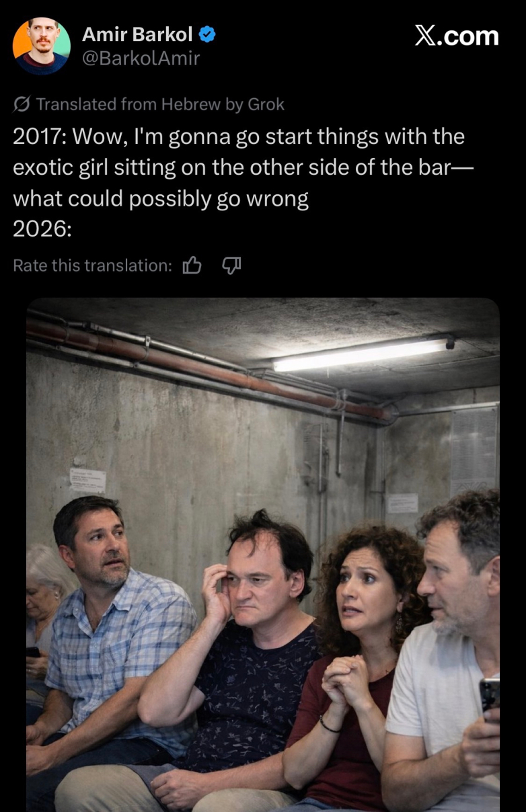526x812 pixels.
Task: Click the blue verified checkmark badge
Action: [x=208, y=35]
